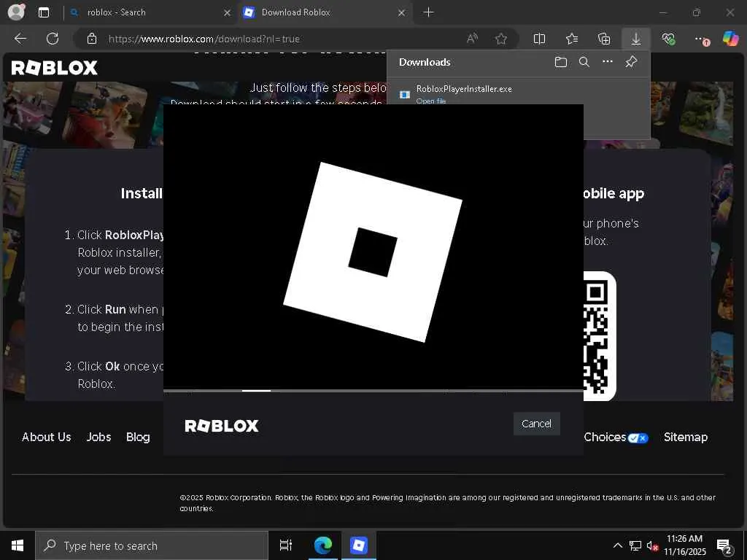
Task: Open Browser essentials heart icon
Action: (x=668, y=39)
